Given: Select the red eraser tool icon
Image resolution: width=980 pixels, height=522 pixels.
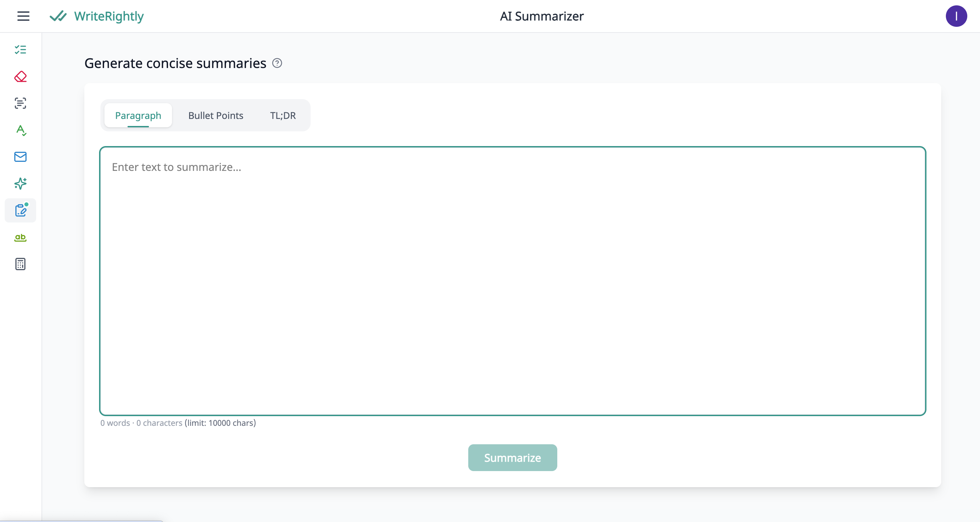Looking at the screenshot, I should pos(20,76).
